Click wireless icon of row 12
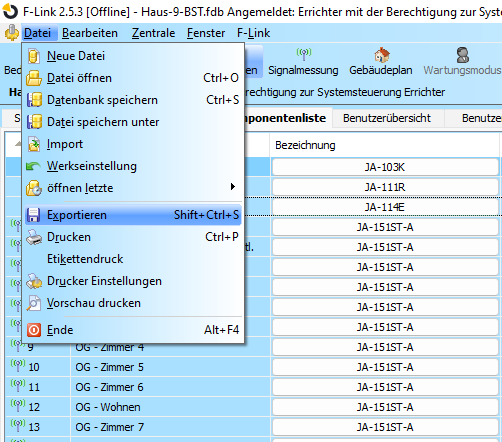 click(18, 405)
